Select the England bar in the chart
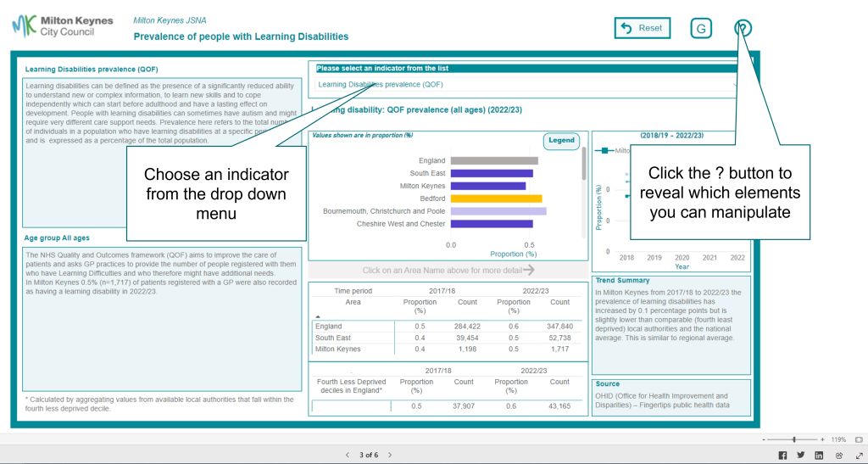 [x=494, y=160]
